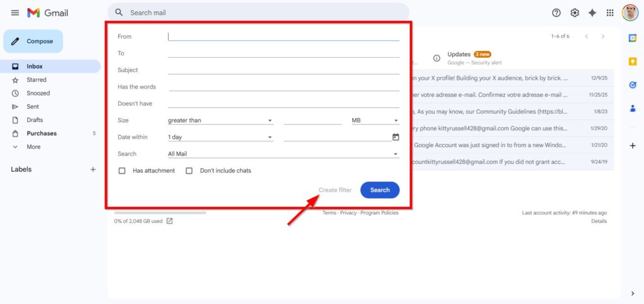Go to newer messages arrow
The height and width of the screenshot is (304, 644).
click(587, 36)
